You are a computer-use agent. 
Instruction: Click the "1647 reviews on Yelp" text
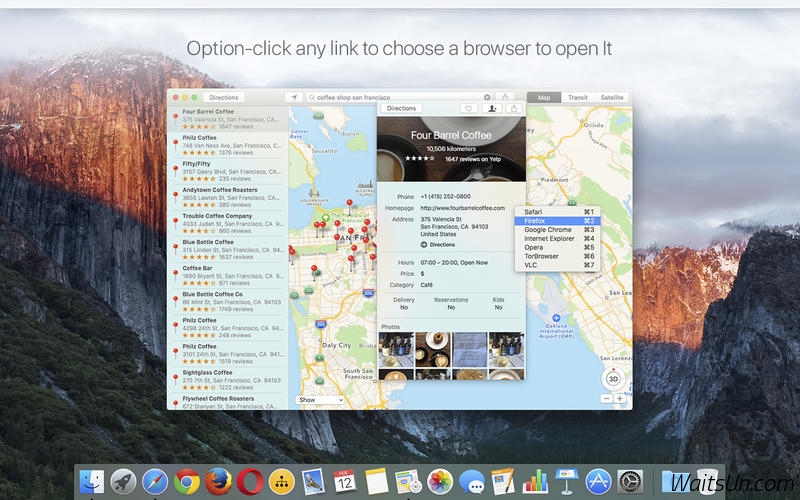point(473,159)
